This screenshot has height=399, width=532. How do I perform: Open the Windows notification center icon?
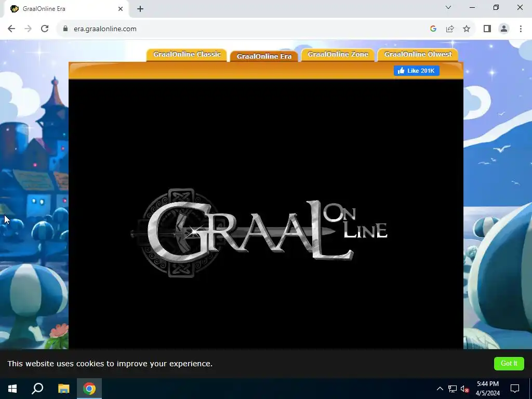515,389
